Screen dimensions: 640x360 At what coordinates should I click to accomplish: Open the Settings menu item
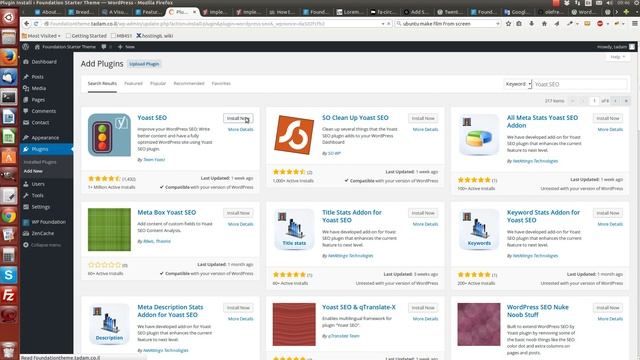[x=40, y=207]
